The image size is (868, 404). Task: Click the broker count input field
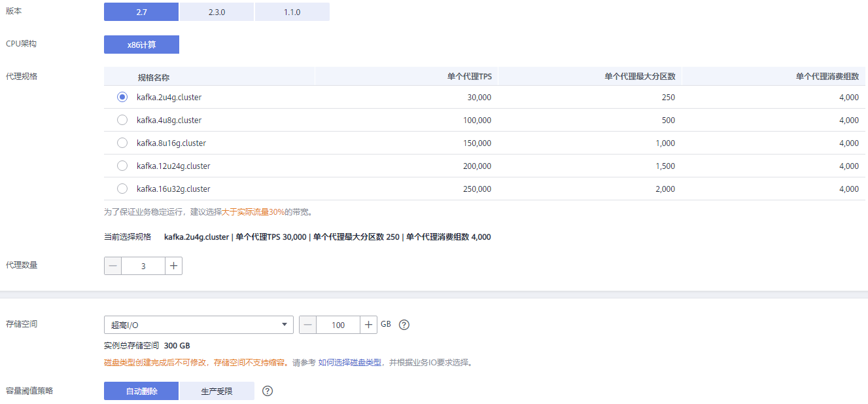[x=143, y=266]
